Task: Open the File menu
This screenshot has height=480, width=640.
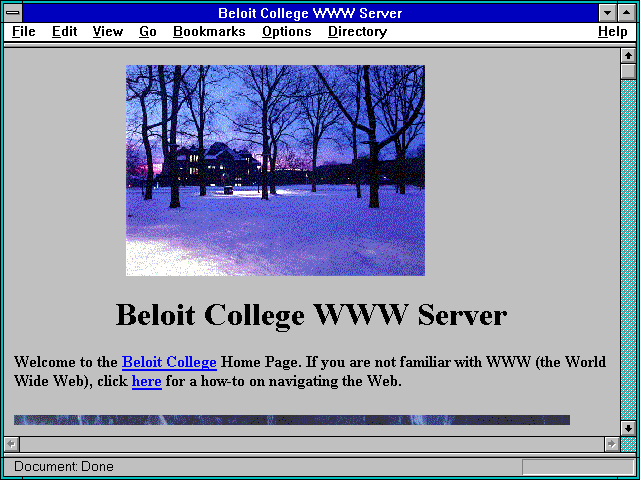Action: tap(24, 31)
